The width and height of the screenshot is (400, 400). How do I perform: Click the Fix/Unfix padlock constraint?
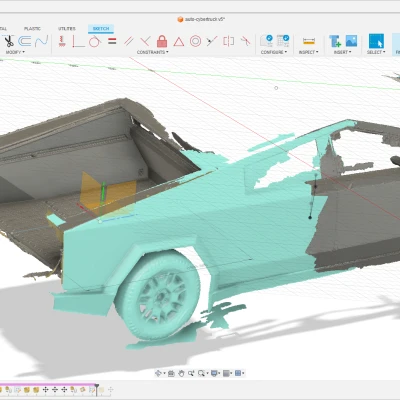(162, 41)
